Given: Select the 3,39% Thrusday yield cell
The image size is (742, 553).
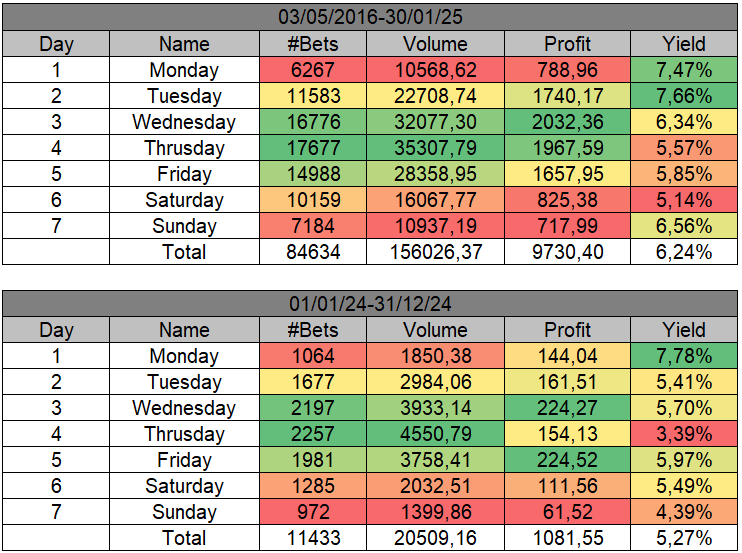Looking at the screenshot, I should pyautogui.click(x=684, y=434).
